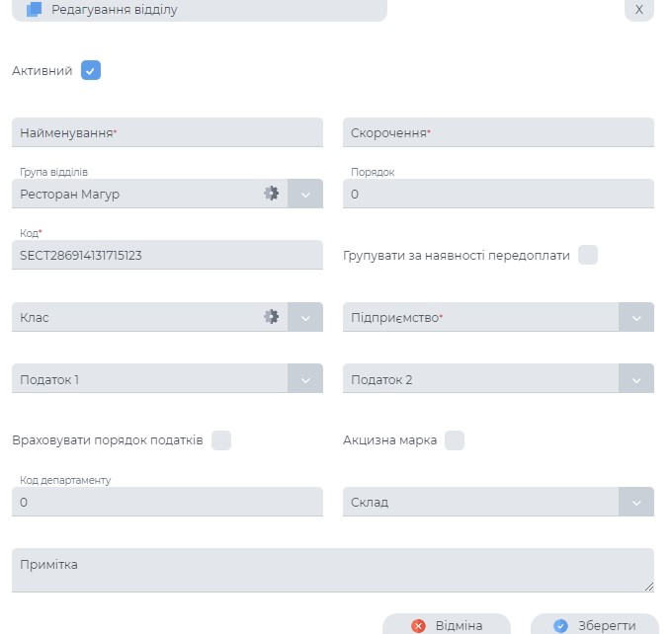Click the gear icon in Група відділів field
672x634 pixels.
pyautogui.click(x=271, y=194)
